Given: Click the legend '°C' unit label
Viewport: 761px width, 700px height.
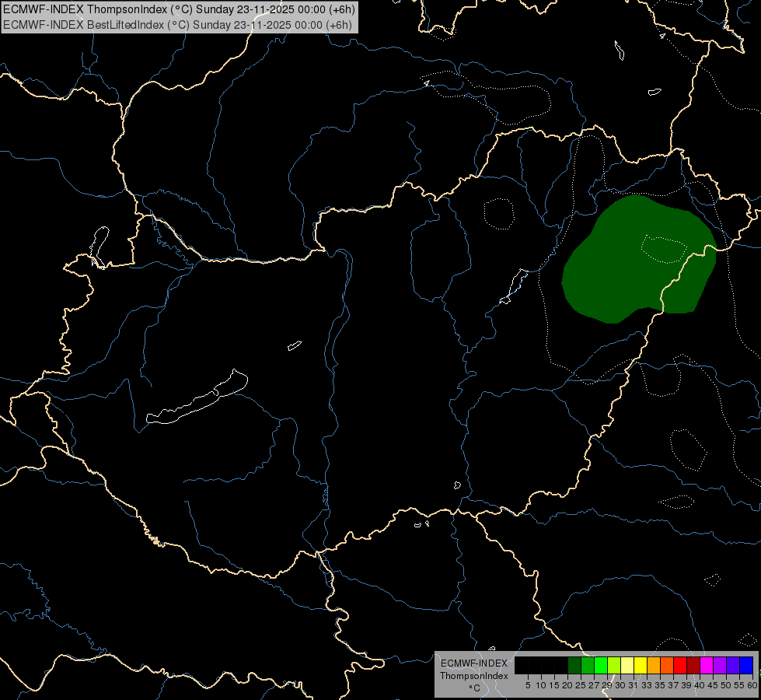Looking at the screenshot, I should pos(474,688).
